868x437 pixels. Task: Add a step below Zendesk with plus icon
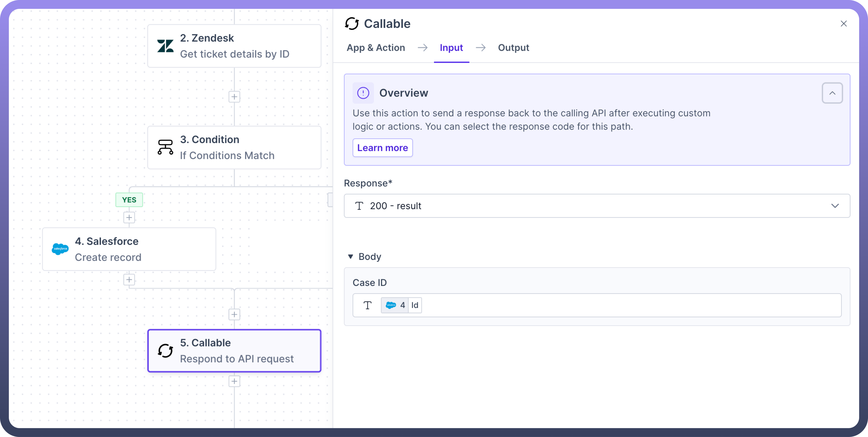pos(234,97)
